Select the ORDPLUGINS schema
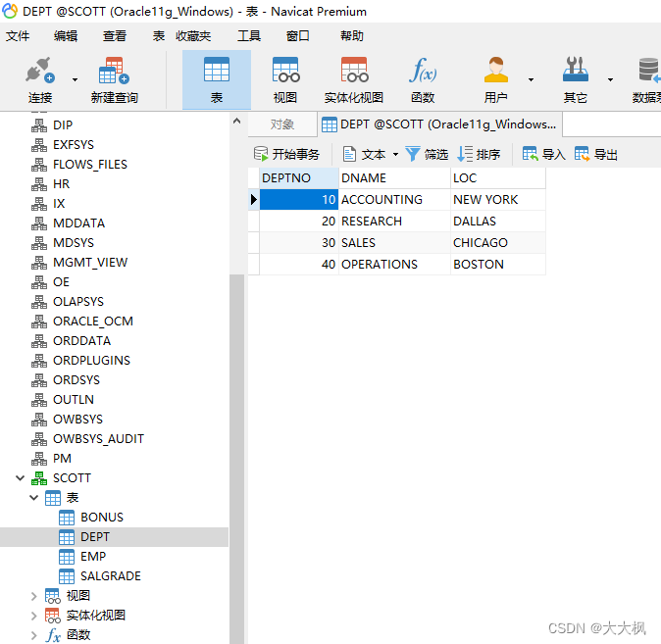This screenshot has width=661, height=644. click(x=91, y=361)
